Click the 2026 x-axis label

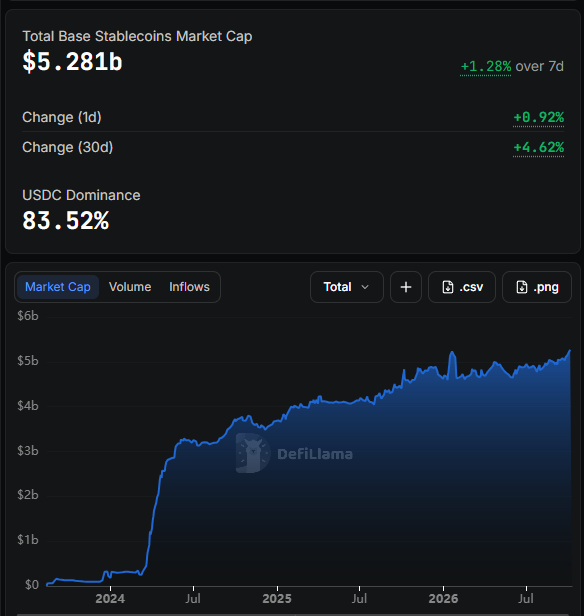coord(443,599)
